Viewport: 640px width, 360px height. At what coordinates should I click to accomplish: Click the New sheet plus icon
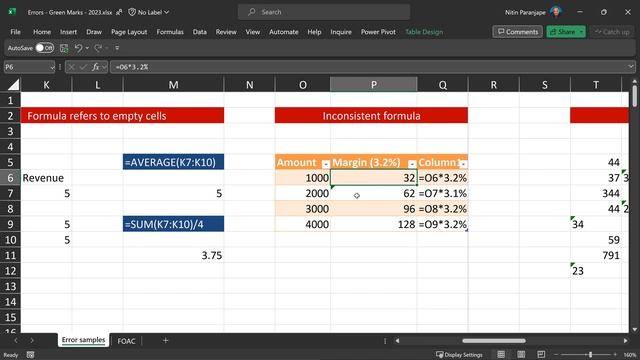(165, 340)
